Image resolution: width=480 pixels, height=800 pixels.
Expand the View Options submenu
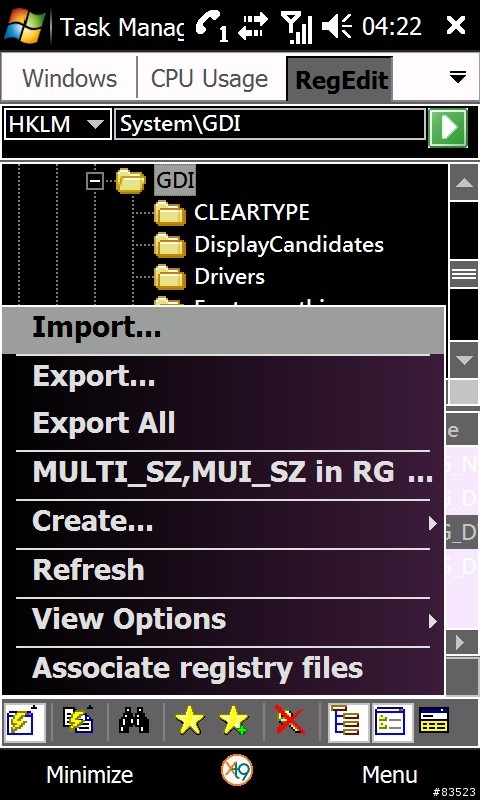click(223, 620)
